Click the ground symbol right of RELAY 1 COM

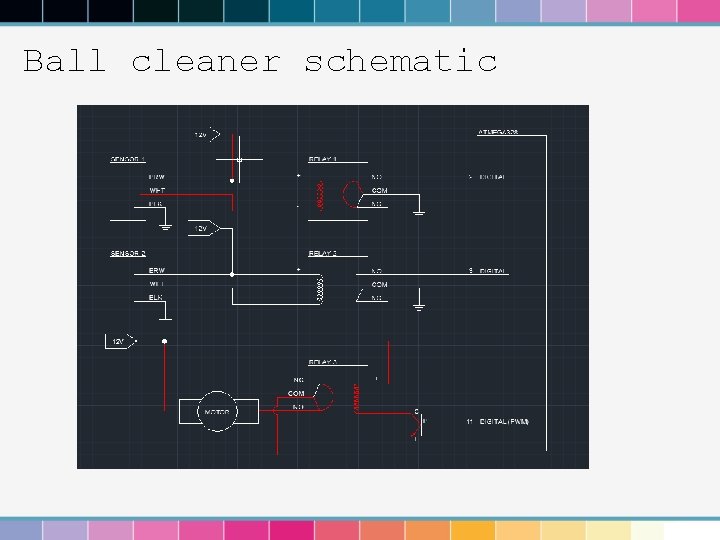point(419,213)
